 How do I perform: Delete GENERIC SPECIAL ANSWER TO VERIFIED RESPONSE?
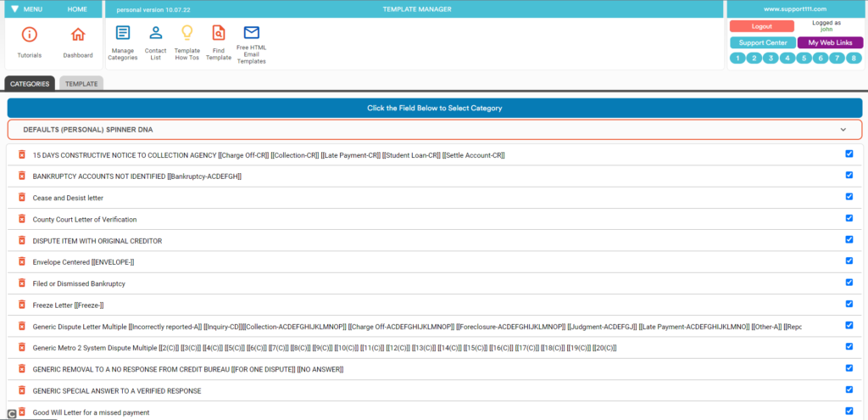pos(22,390)
